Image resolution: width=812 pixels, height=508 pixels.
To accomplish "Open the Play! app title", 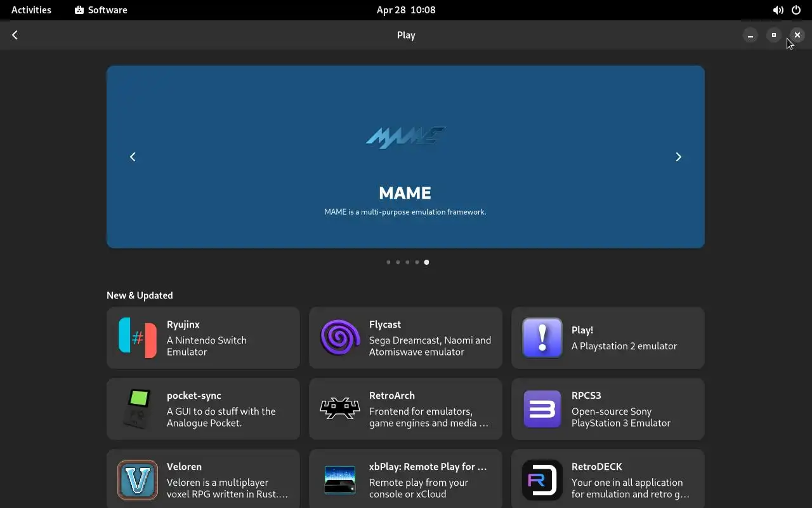I will [x=582, y=330].
